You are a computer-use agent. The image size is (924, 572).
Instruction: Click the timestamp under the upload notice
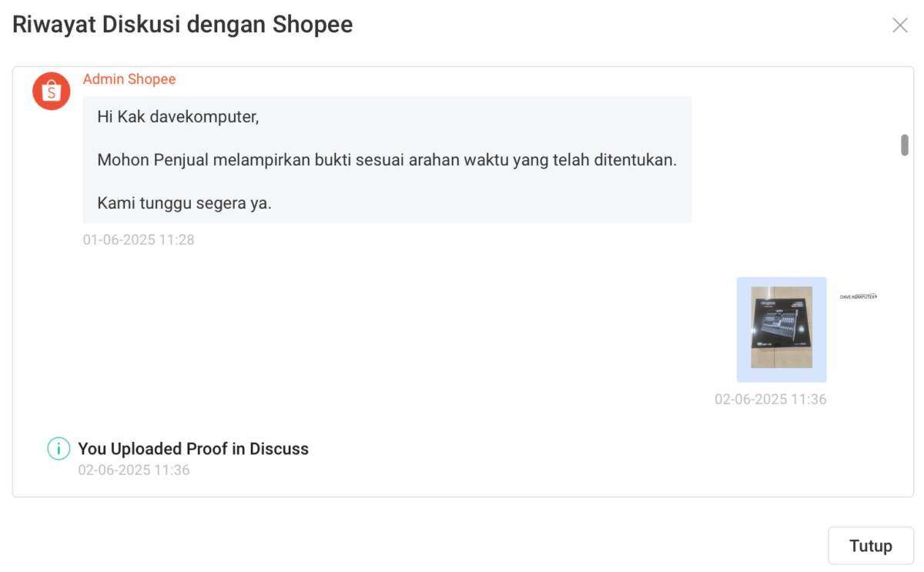click(x=134, y=470)
